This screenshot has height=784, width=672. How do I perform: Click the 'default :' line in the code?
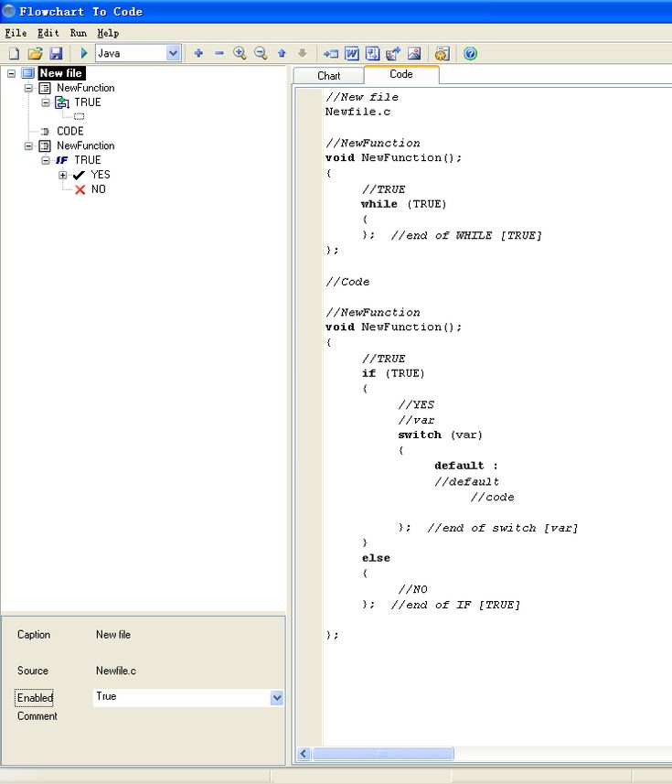tap(466, 466)
